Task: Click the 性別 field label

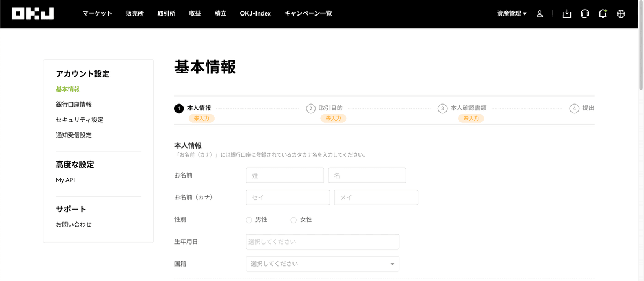Action: click(x=180, y=220)
